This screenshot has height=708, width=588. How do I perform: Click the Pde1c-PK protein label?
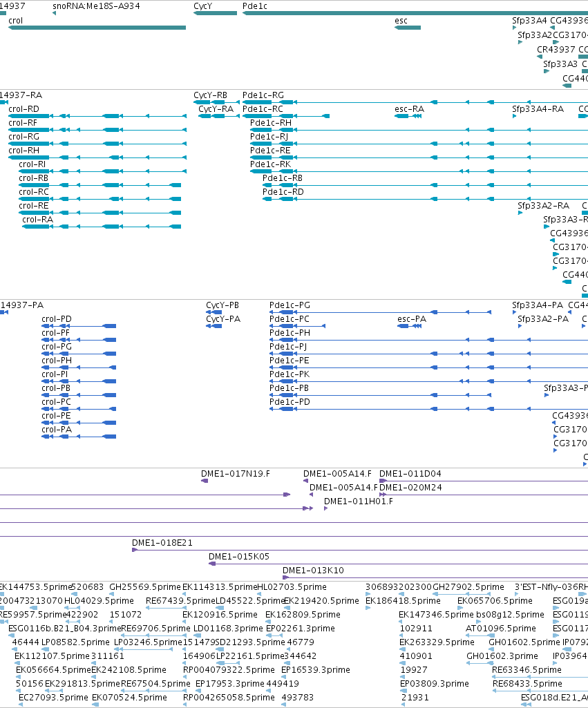click(290, 374)
